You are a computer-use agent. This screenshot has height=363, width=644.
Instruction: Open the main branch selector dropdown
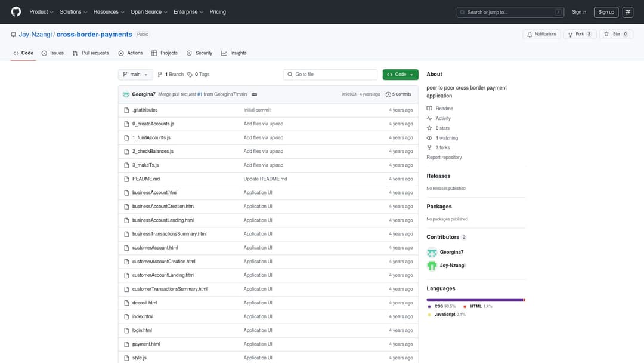[x=135, y=75]
